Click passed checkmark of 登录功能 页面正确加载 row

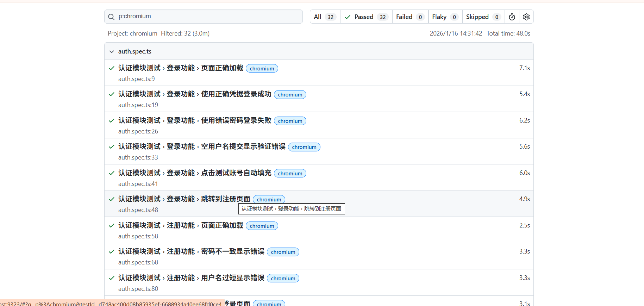pos(112,68)
